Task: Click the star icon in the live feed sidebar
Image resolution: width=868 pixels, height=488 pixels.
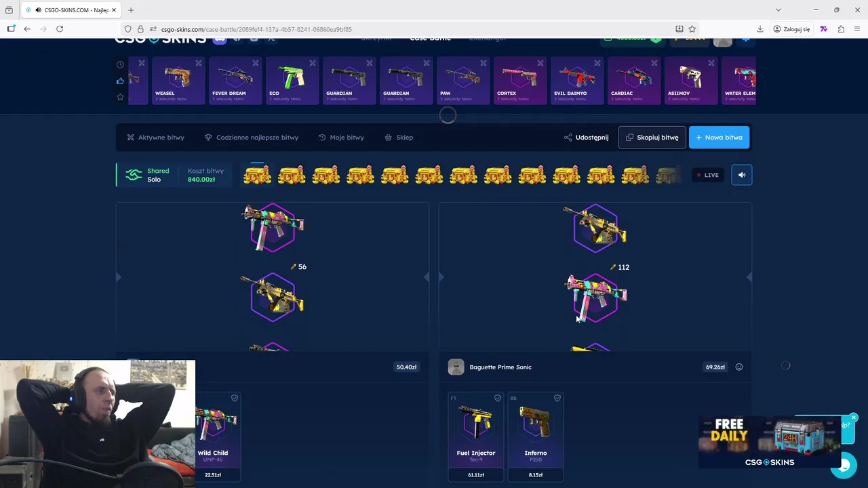Action: point(120,97)
